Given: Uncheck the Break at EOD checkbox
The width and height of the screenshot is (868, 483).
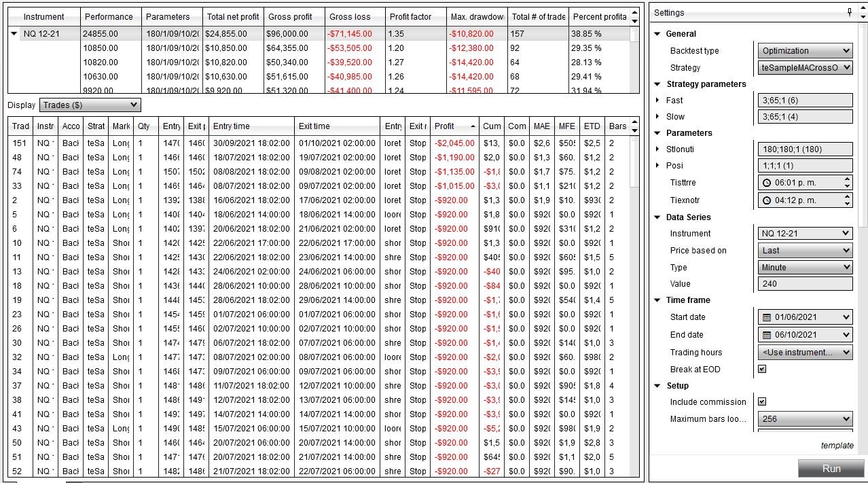Looking at the screenshot, I should (x=761, y=369).
